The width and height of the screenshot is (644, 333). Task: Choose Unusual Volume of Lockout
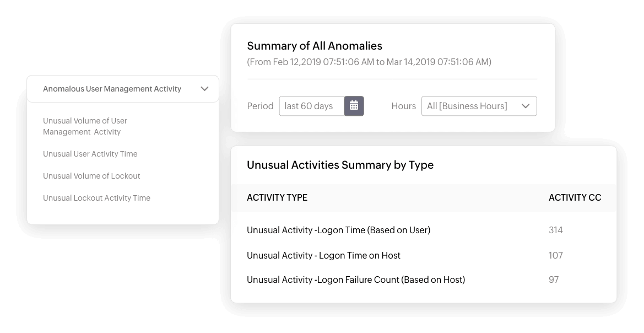tap(91, 176)
